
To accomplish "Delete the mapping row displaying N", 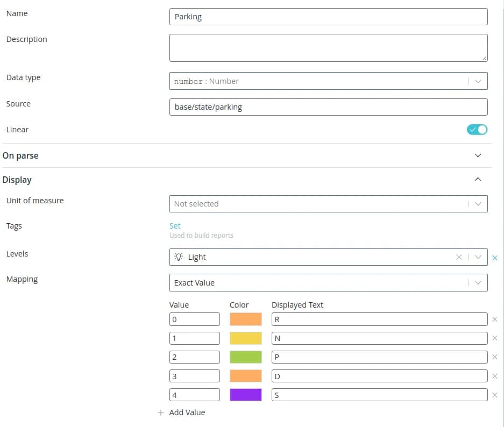I will [x=495, y=338].
